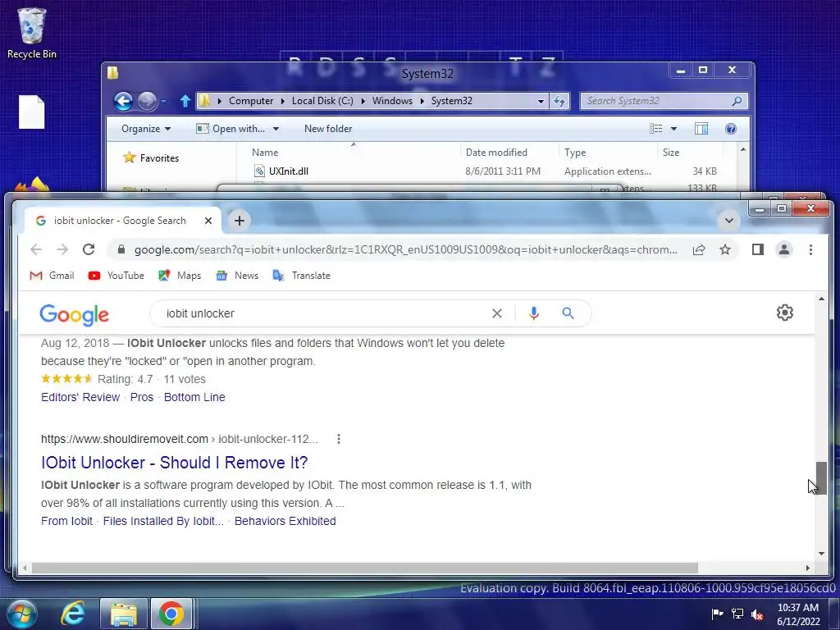Share this page icon in Chrome
The width and height of the screenshot is (840, 630).
699,249
